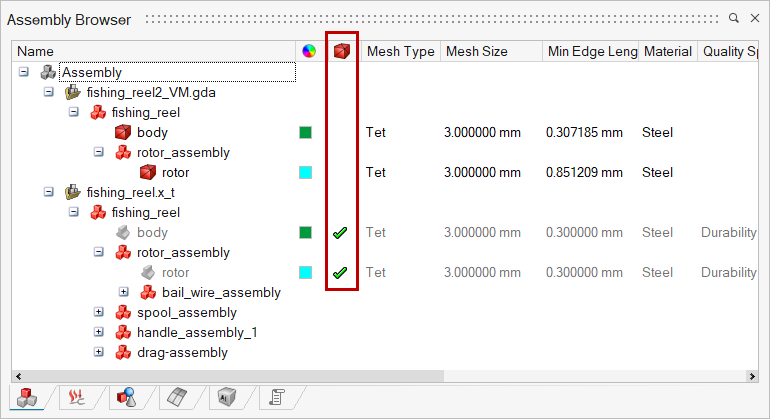Open the third bottom tab with cube and sphere

coord(127,397)
